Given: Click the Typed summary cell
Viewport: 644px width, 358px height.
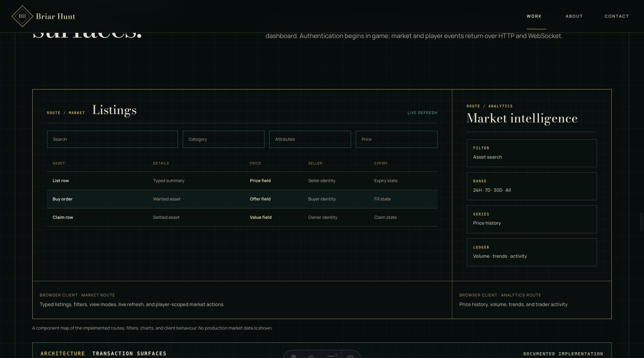Looking at the screenshot, I should [169, 181].
